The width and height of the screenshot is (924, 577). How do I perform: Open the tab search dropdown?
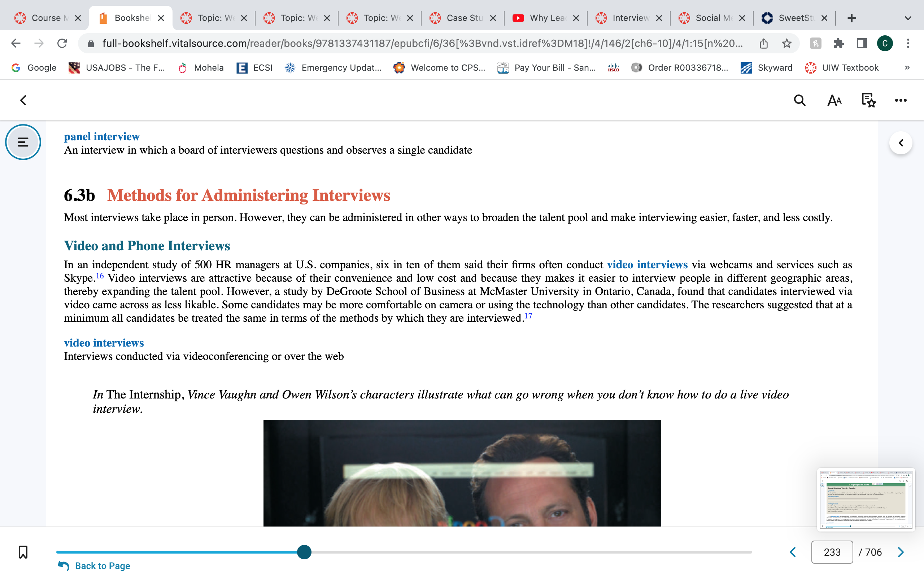908,18
